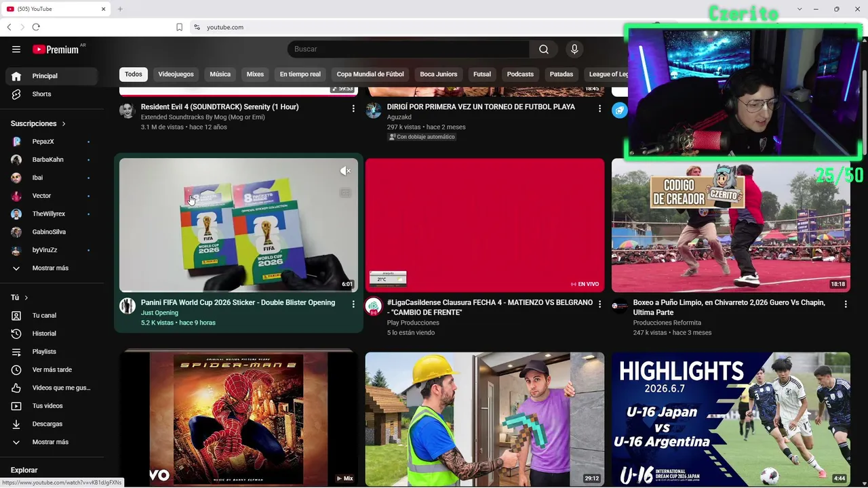
Task: Open U-16 Japan vs Argentina highlights thumbnail
Action: click(731, 418)
